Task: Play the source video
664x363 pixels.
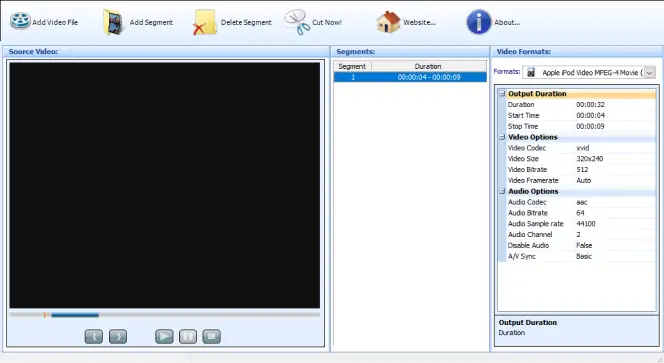Action: (164, 337)
